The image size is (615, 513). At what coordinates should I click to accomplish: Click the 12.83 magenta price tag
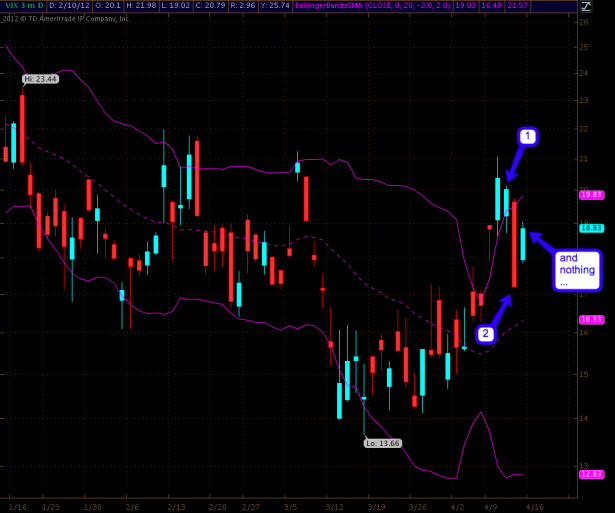tap(591, 473)
